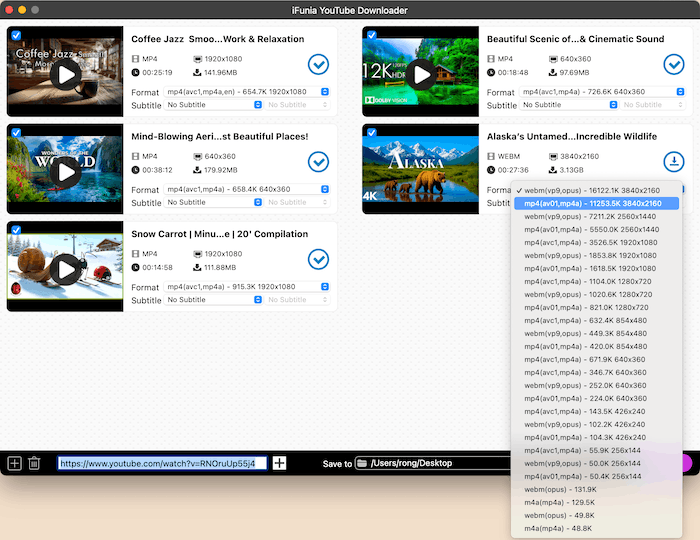Click the trash icon in bottom toolbar

pos(34,463)
